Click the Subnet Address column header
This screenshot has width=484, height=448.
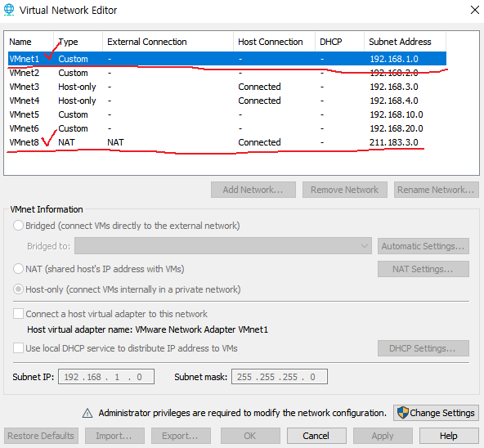[405, 42]
